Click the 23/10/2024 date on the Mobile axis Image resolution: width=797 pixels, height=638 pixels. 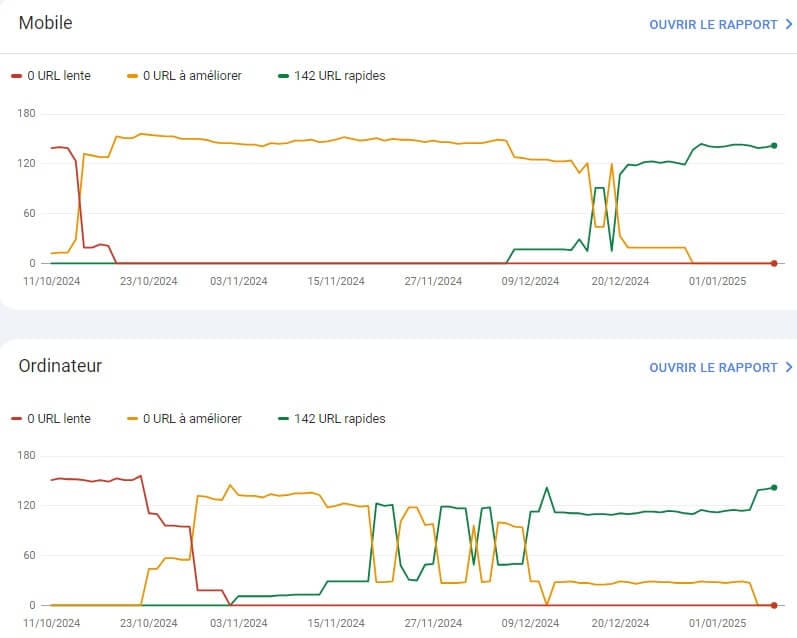pyautogui.click(x=148, y=281)
